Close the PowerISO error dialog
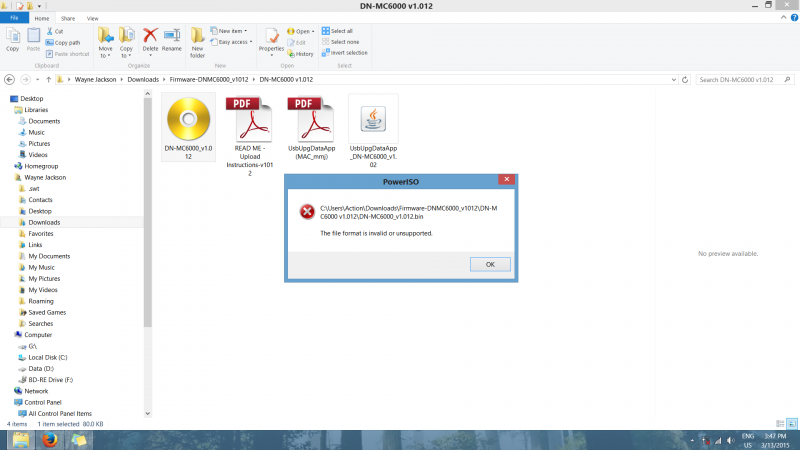800x450 pixels. (507, 179)
